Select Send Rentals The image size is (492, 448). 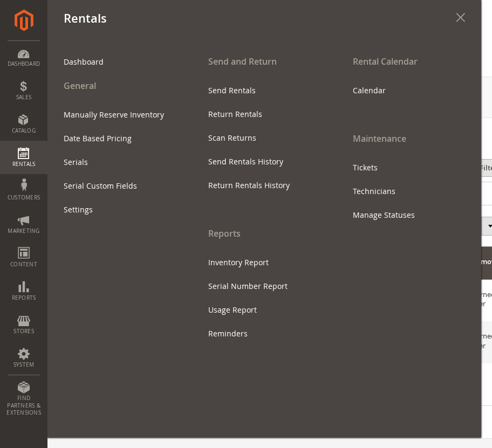(232, 91)
